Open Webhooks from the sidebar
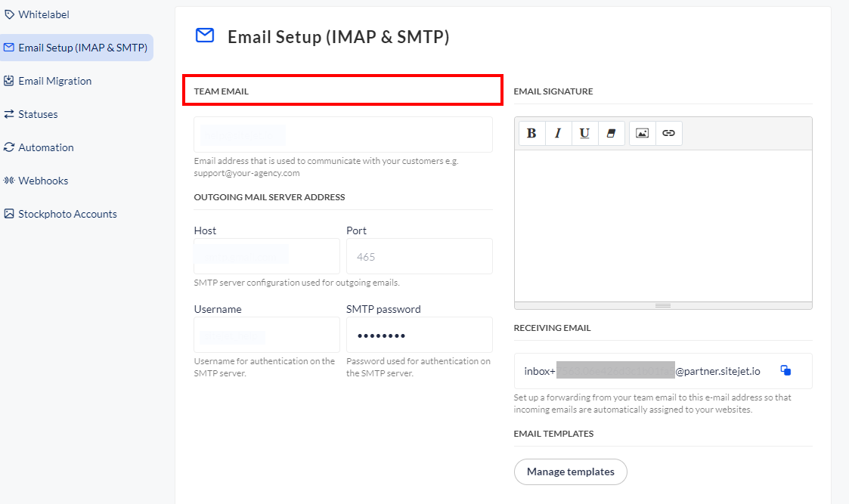 (x=43, y=181)
